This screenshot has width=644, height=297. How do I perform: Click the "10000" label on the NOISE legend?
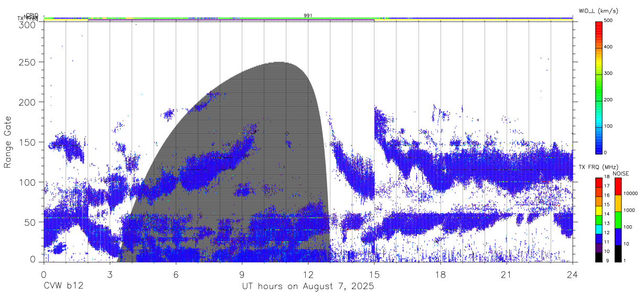(631, 193)
